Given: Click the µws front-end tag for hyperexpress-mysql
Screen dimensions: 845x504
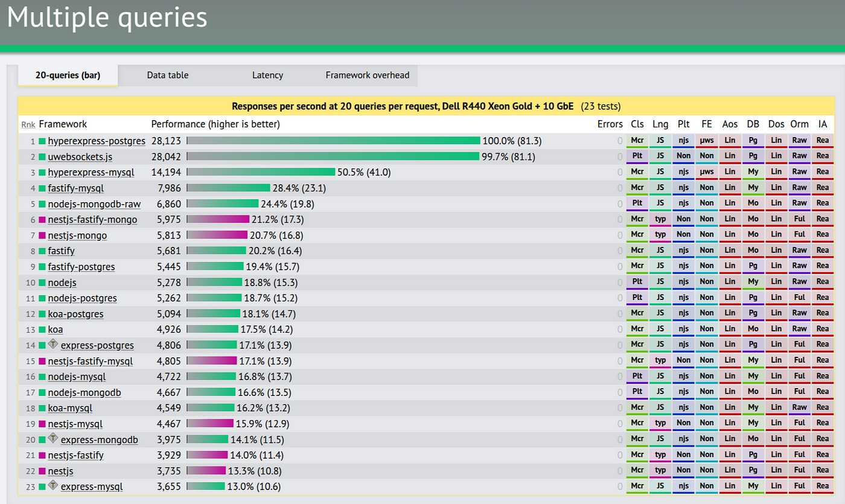Looking at the screenshot, I should pos(707,172).
